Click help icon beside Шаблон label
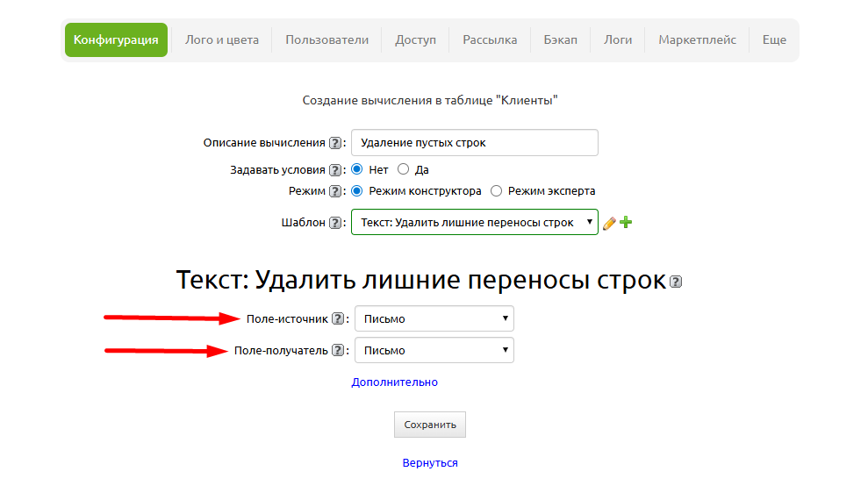Screen dimensions: 868x500 pos(334,223)
